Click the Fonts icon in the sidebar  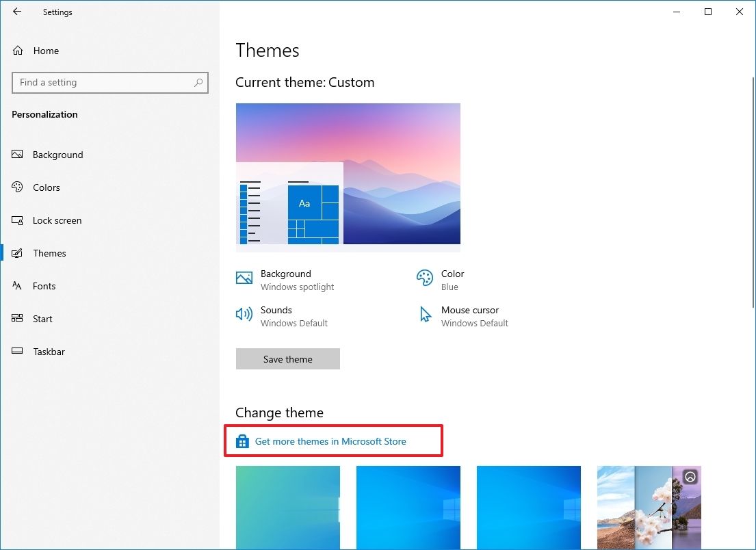coord(17,286)
